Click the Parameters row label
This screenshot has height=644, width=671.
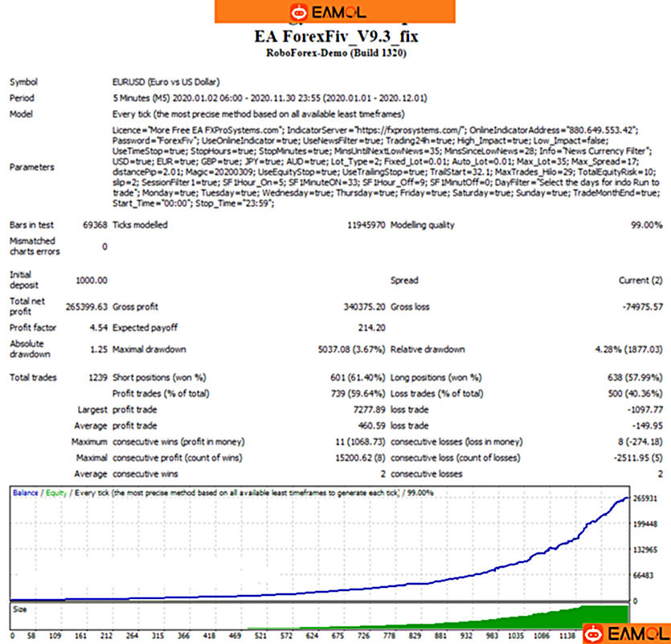[x=32, y=167]
